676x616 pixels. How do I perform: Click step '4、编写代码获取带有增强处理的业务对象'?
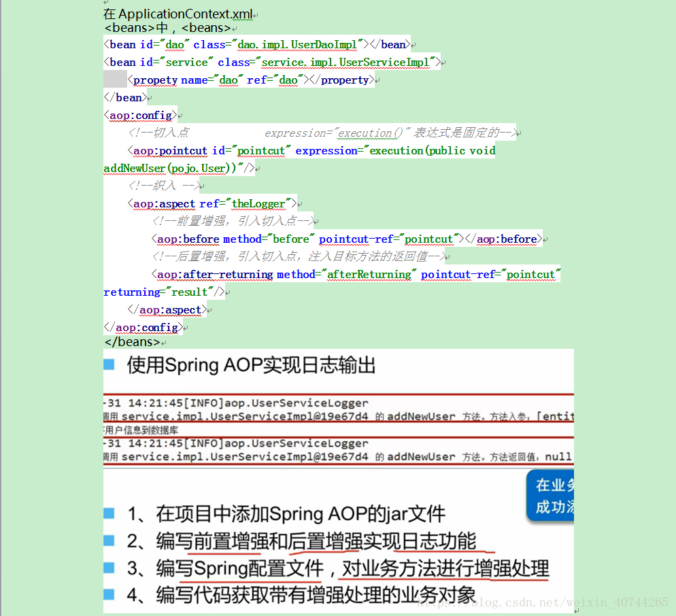coord(302,596)
